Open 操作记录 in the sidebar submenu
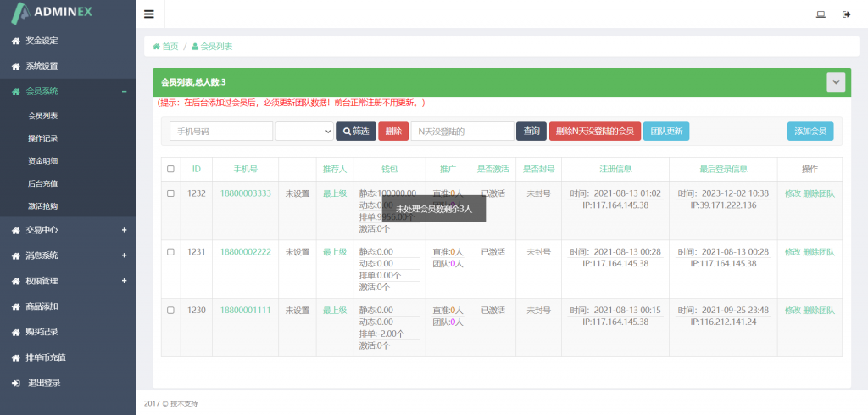Viewport: 868px width, 415px height. pyautogui.click(x=43, y=138)
